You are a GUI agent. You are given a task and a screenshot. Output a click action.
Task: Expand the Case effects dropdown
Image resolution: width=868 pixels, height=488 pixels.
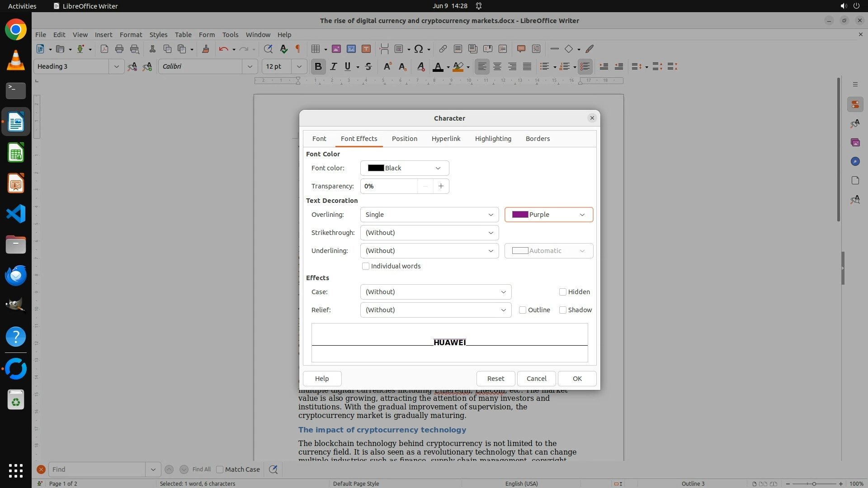point(435,292)
